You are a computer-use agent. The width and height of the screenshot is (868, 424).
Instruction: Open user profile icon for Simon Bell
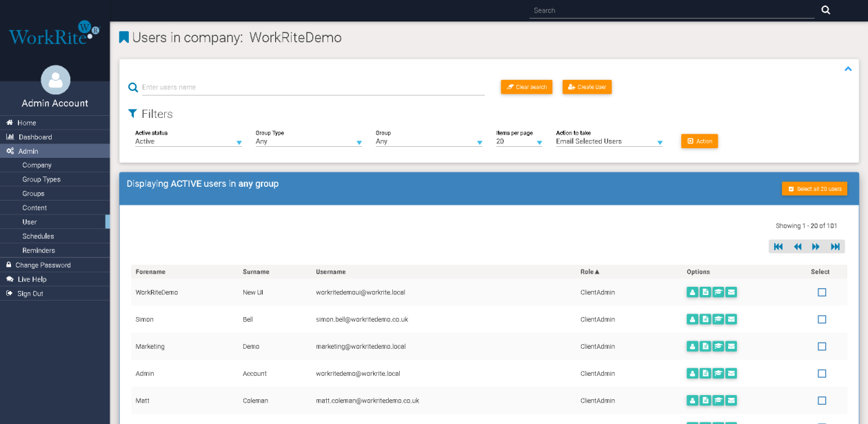[x=692, y=319]
